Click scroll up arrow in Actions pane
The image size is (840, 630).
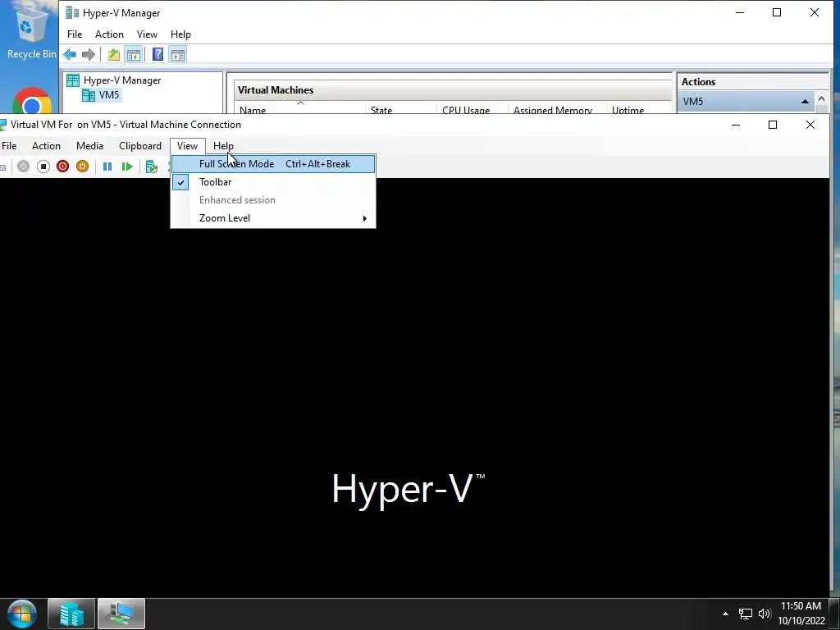pyautogui.click(x=821, y=99)
